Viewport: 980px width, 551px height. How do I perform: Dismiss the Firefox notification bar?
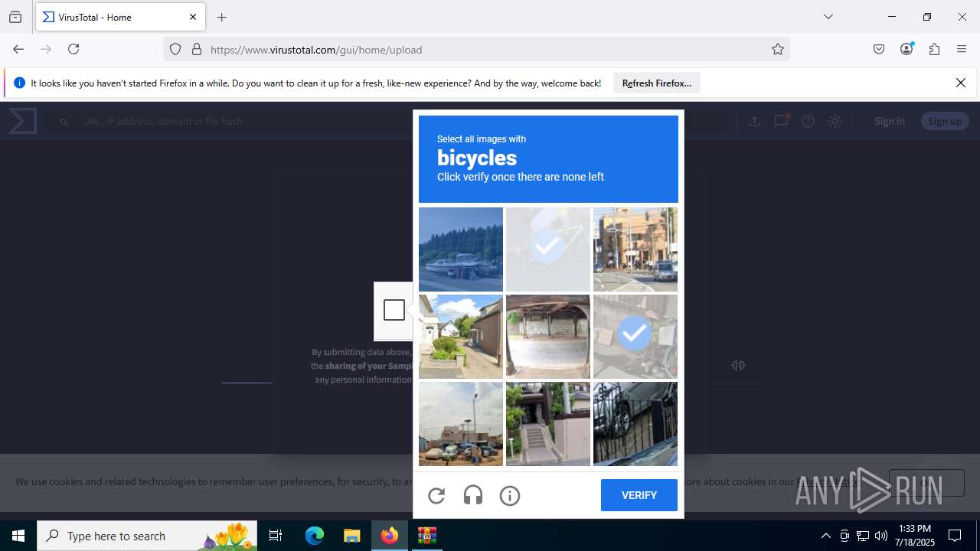[x=961, y=83]
